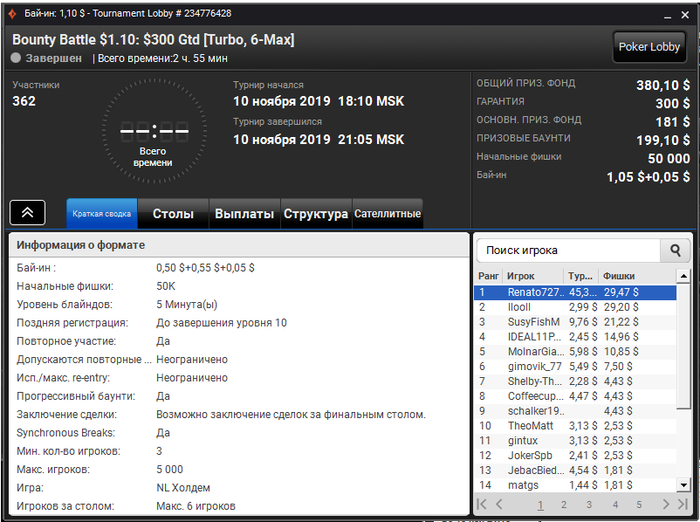
Task: Select player MolnarGia row
Action: click(x=575, y=351)
